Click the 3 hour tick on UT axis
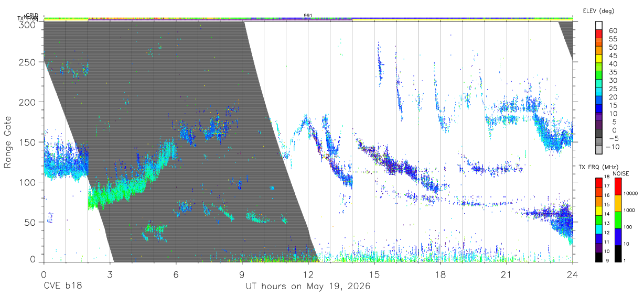 (x=110, y=274)
